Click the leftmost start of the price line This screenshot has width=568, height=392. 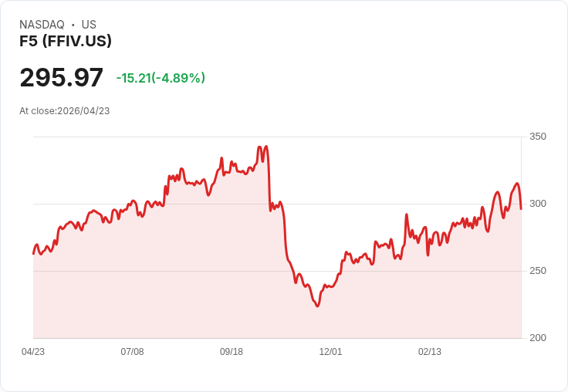point(33,253)
